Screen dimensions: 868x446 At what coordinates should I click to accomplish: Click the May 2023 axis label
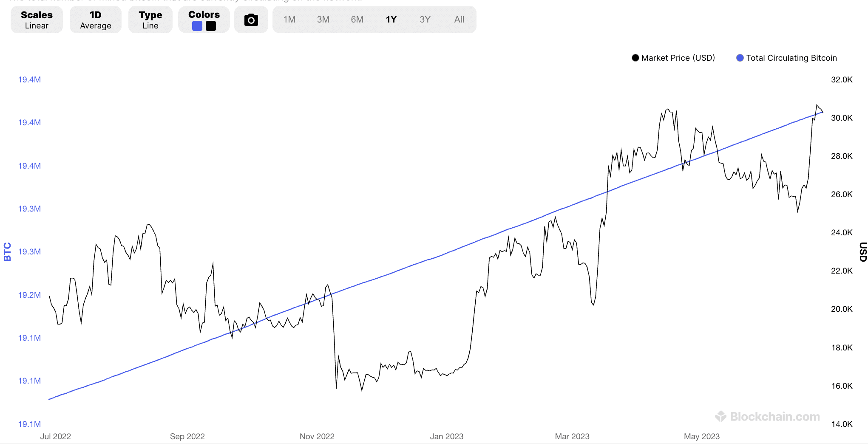click(x=702, y=436)
